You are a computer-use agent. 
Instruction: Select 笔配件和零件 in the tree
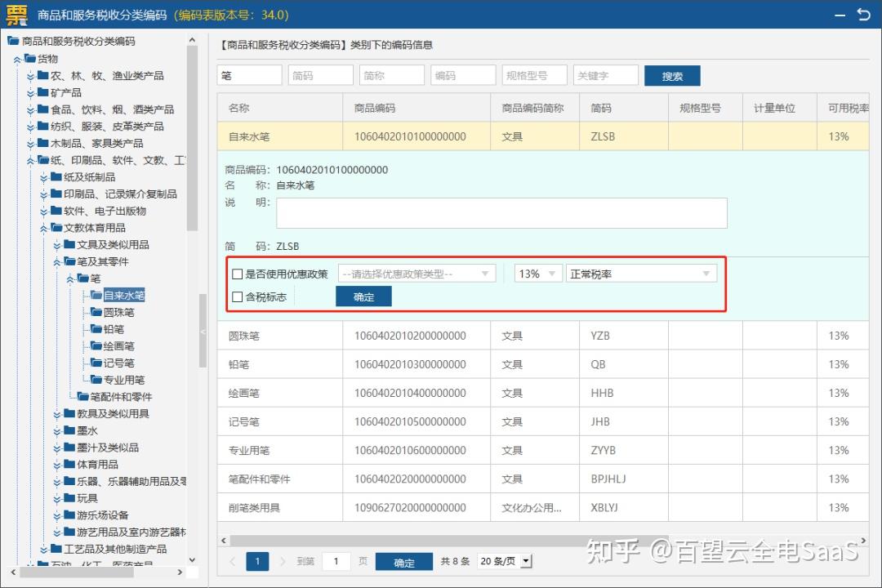click(x=121, y=397)
